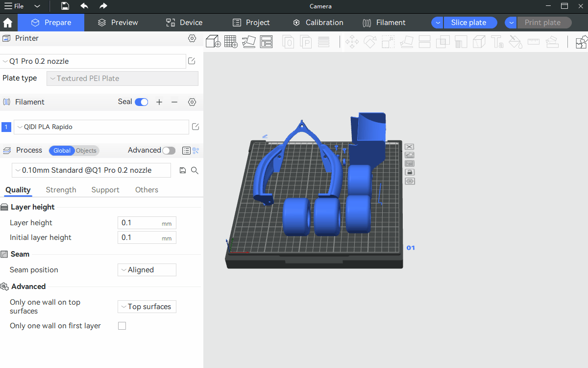Open printer settings gear icon

[192, 38]
